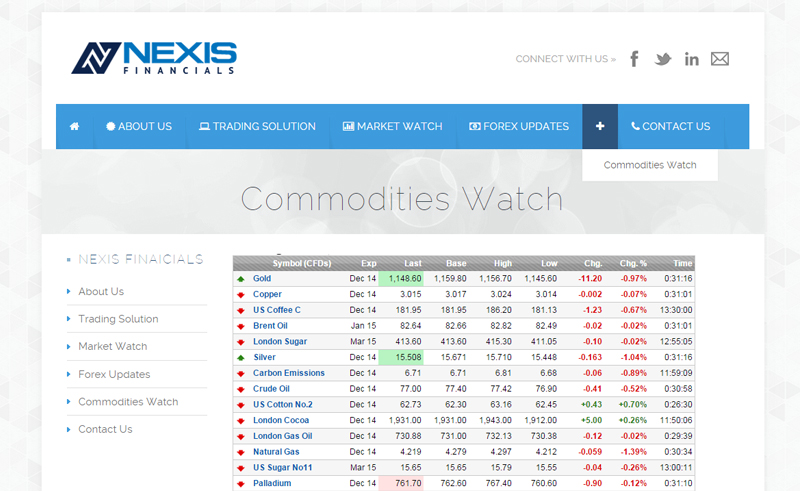Open the Twitter social icon

coord(662,59)
